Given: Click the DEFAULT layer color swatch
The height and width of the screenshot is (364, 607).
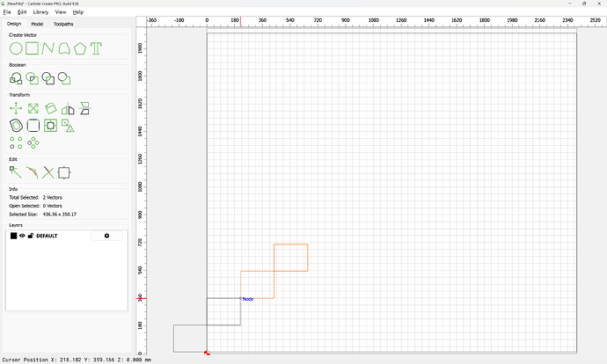Looking at the screenshot, I should [x=13, y=236].
